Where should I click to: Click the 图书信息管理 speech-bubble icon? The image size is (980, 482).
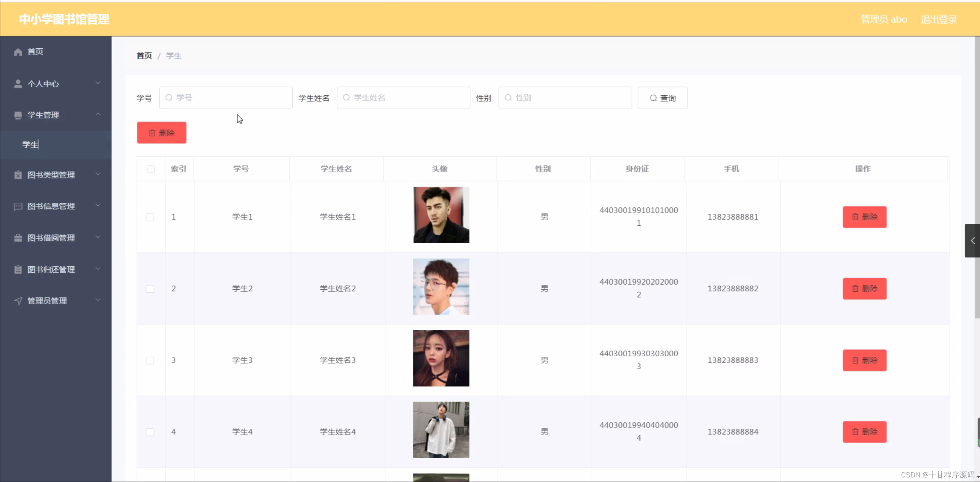(x=18, y=206)
